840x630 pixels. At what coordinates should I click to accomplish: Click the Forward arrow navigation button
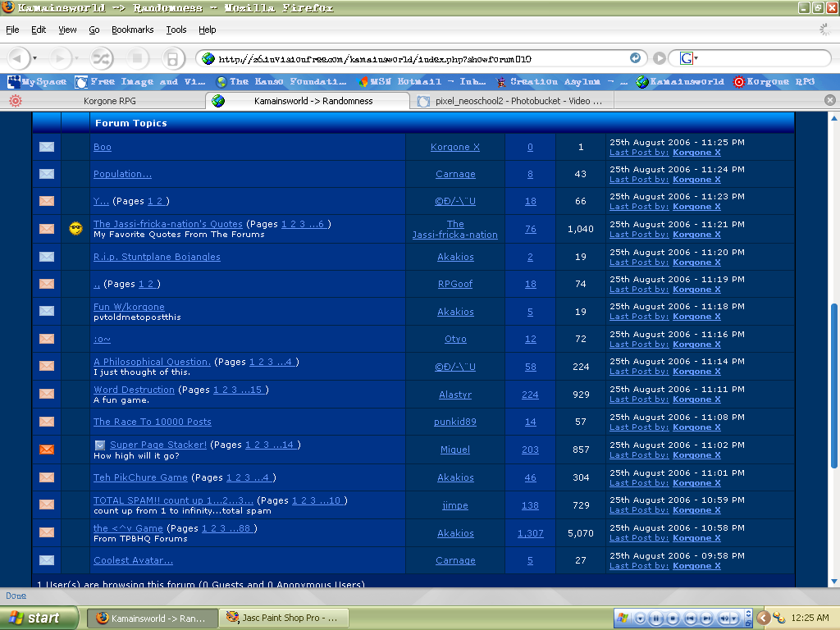coord(59,58)
